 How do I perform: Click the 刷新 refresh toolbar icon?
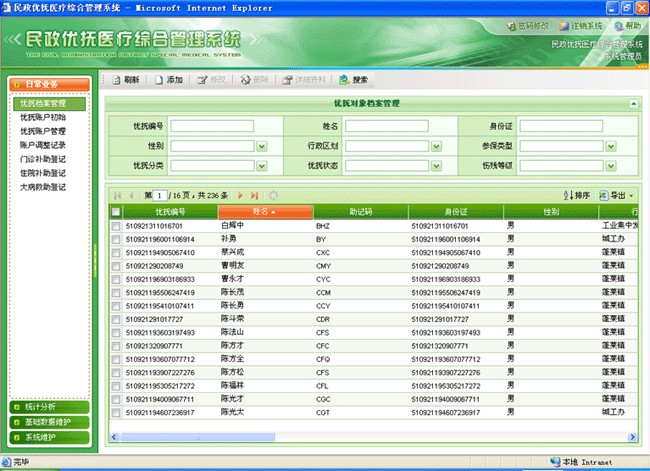pyautogui.click(x=116, y=80)
